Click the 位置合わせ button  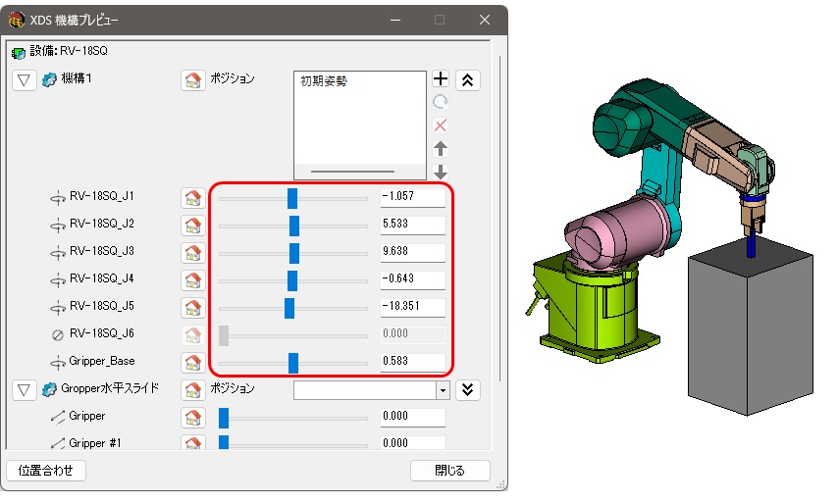(46, 471)
